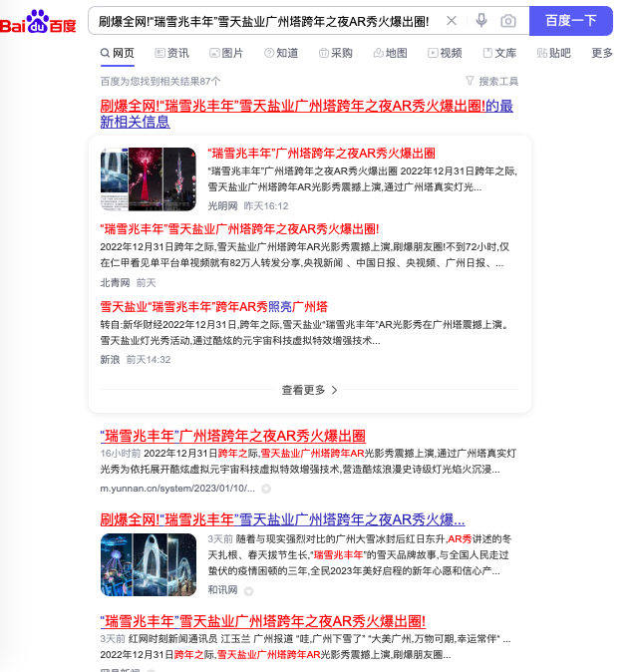Image resolution: width=637 pixels, height=672 pixels.
Task: Click the m.yunnan.cn URL text
Action: click(x=177, y=489)
